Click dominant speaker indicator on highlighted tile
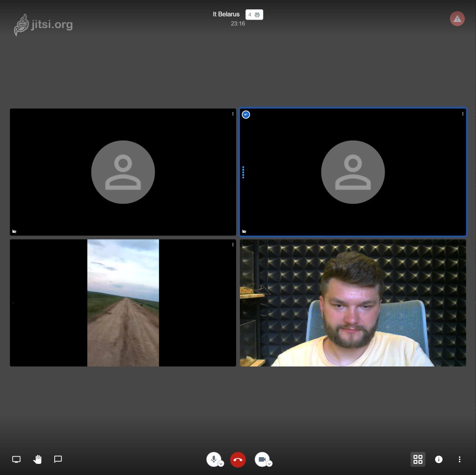The height and width of the screenshot is (475, 476). (x=246, y=114)
